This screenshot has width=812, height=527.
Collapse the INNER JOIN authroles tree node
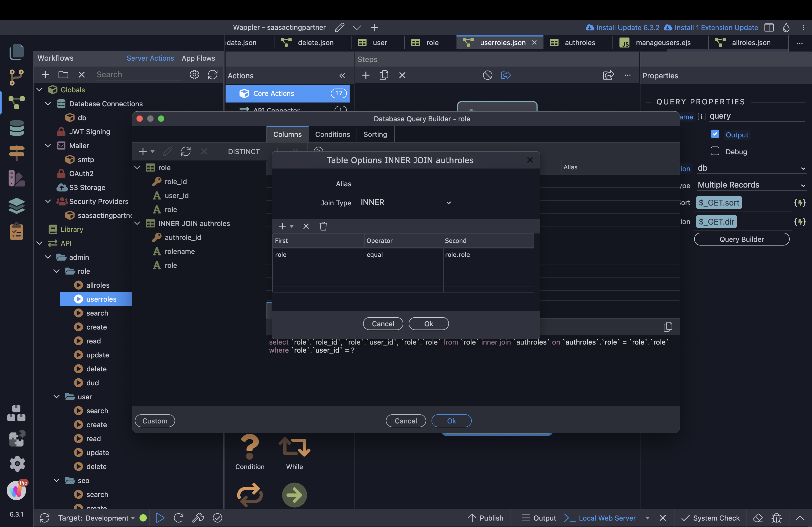[137, 223]
